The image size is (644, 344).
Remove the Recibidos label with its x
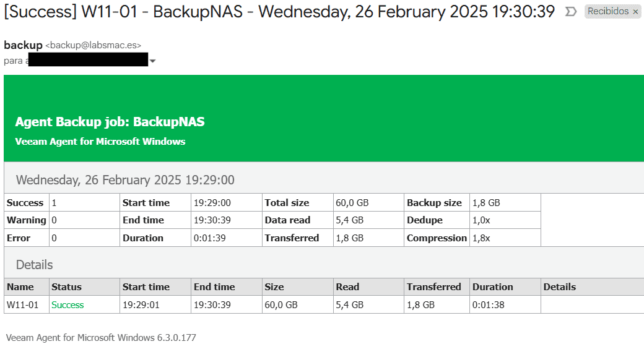pos(635,12)
